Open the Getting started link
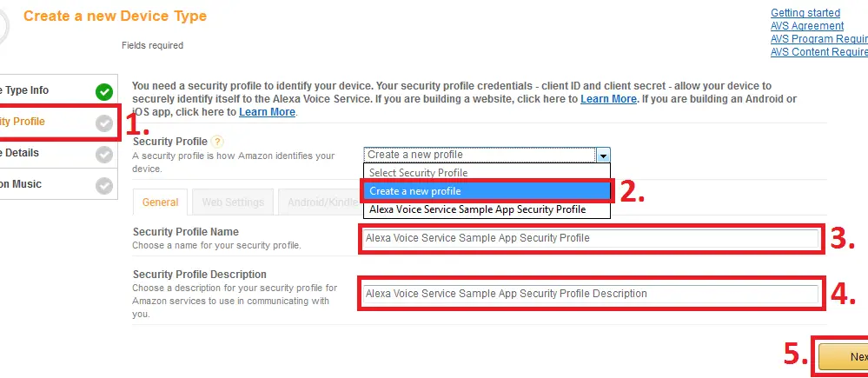The height and width of the screenshot is (378, 868). pos(805,13)
